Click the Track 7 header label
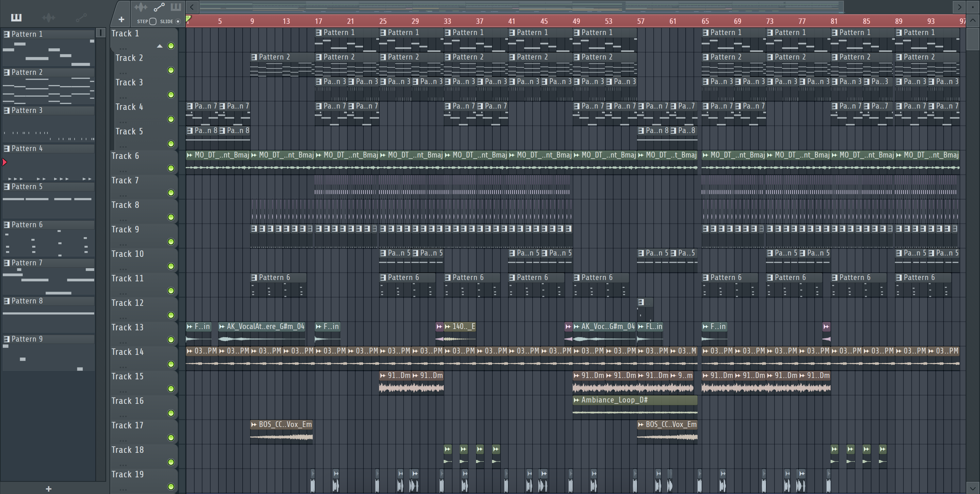The image size is (980, 494). click(125, 180)
